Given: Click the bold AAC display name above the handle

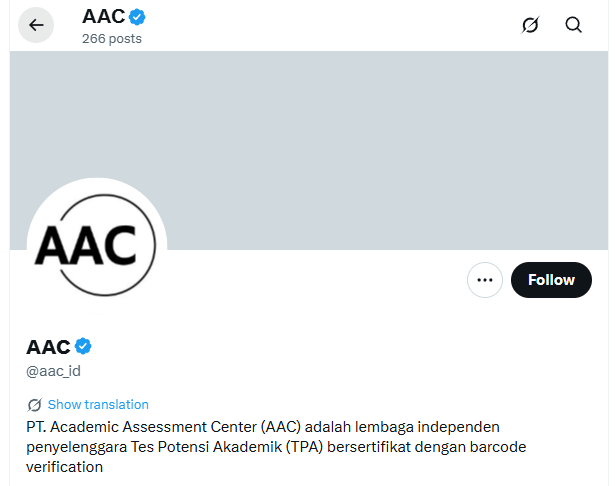Looking at the screenshot, I should coord(48,347).
